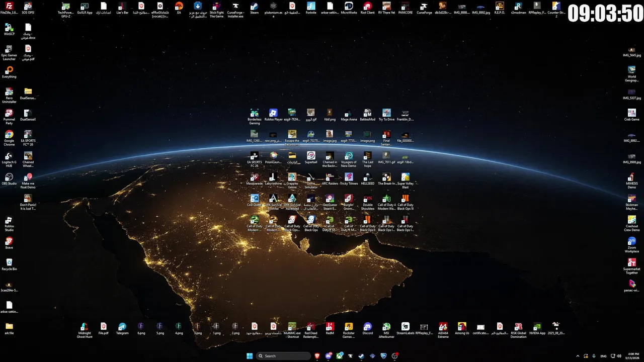Select CurseForge - Installer.exe file
The height and width of the screenshot is (362, 644).
tap(235, 10)
